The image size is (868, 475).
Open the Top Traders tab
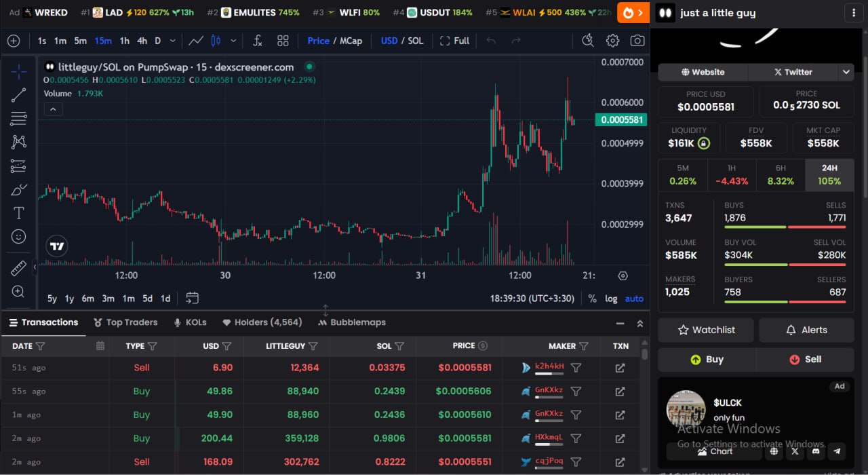tap(125, 322)
